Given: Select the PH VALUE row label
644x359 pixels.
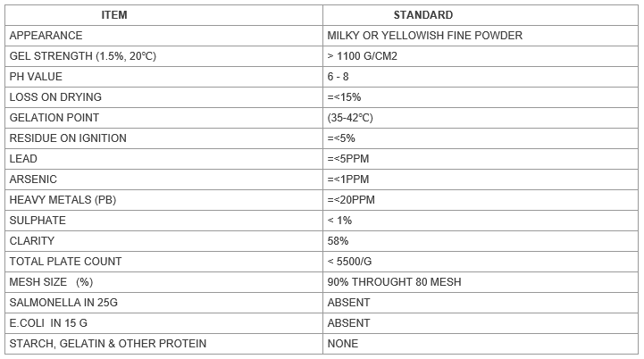Looking at the screenshot, I should click(x=38, y=77).
